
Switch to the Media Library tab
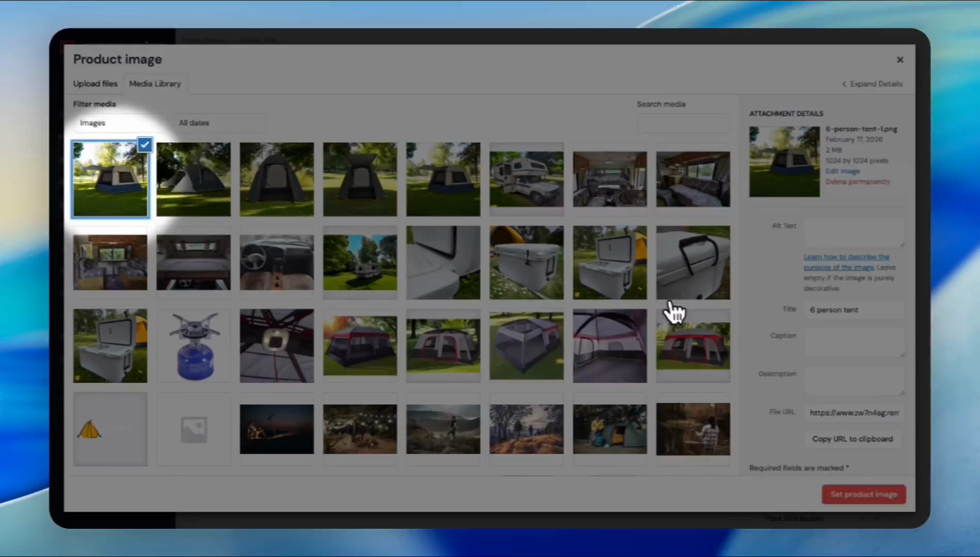155,84
